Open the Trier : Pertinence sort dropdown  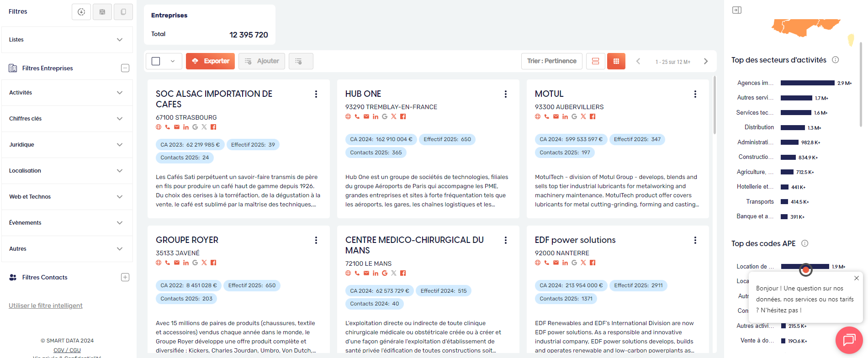click(551, 61)
